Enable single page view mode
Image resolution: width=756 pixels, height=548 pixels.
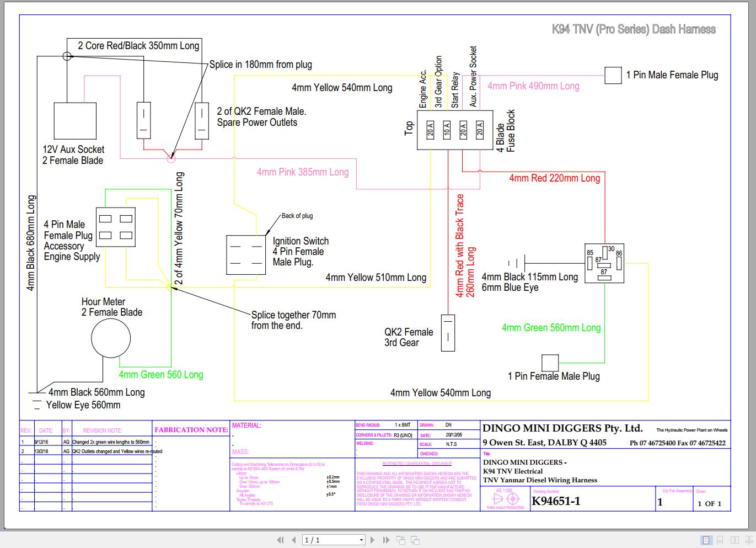[x=706, y=540]
